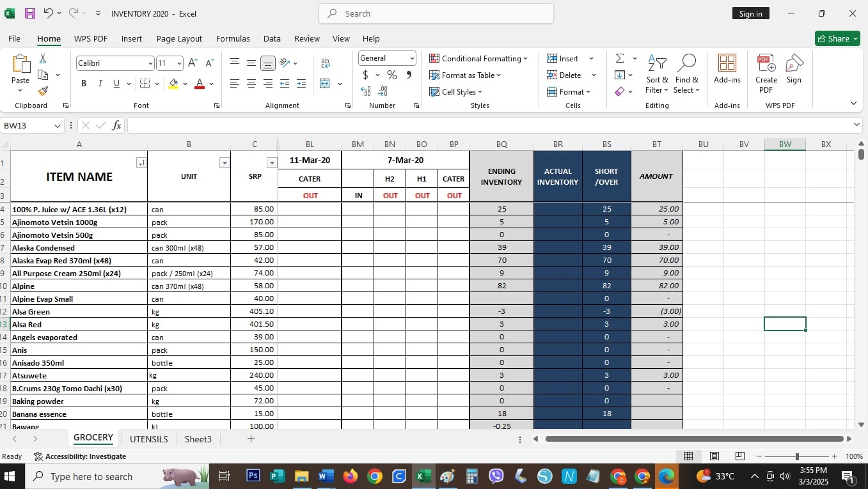Open the Format as Table gallery
The image size is (868, 489).
click(465, 75)
